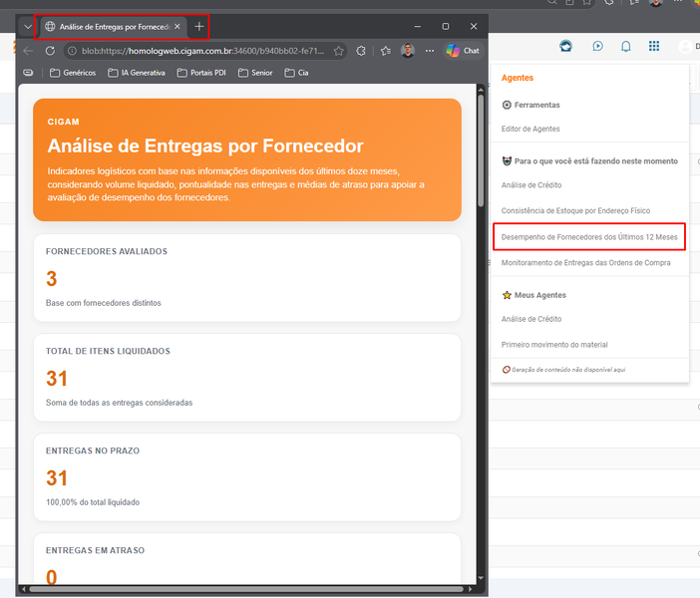
Task: Open the favorites list icon
Action: point(386,51)
